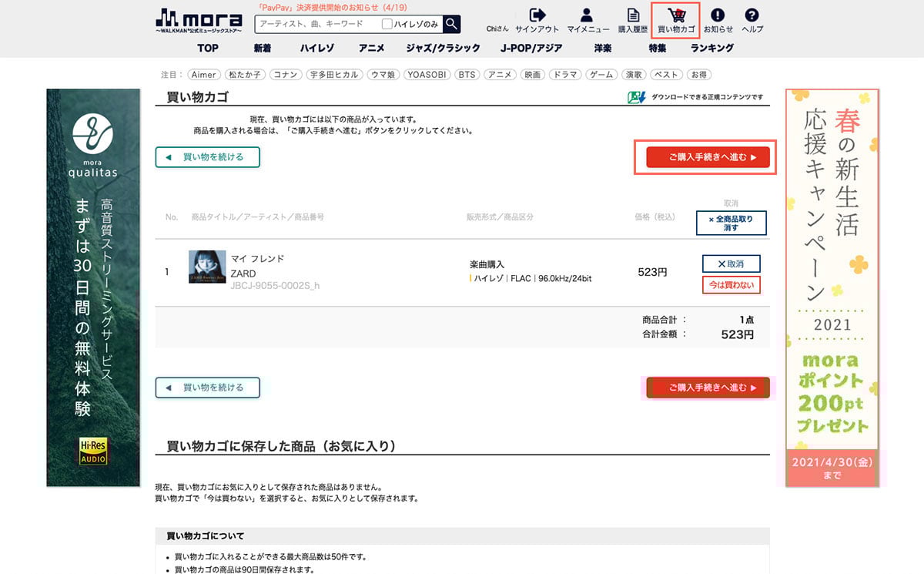
Task: Open notifications exclamation icon
Action: tap(718, 15)
